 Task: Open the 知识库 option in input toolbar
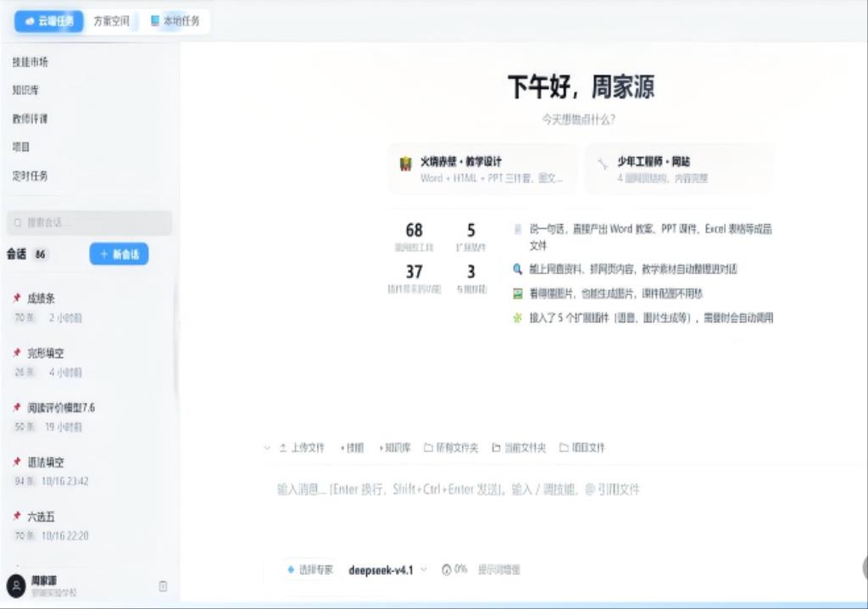(395, 447)
